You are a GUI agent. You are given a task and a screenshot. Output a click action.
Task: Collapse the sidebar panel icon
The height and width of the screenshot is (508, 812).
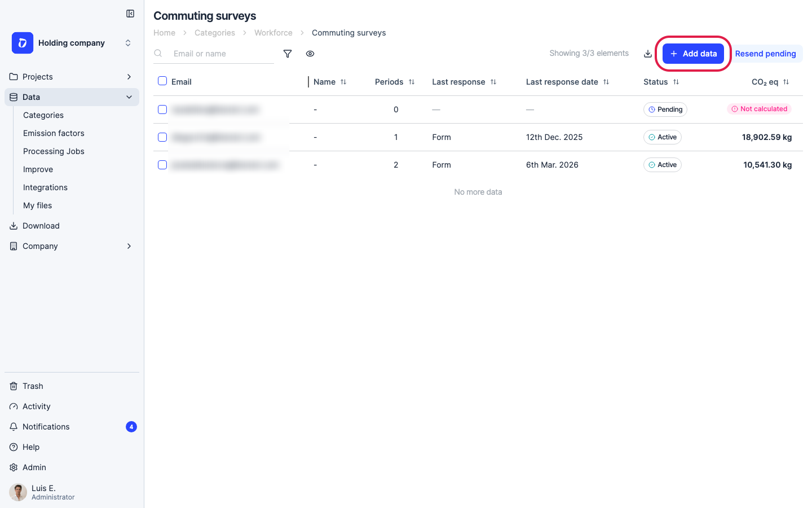click(x=130, y=14)
